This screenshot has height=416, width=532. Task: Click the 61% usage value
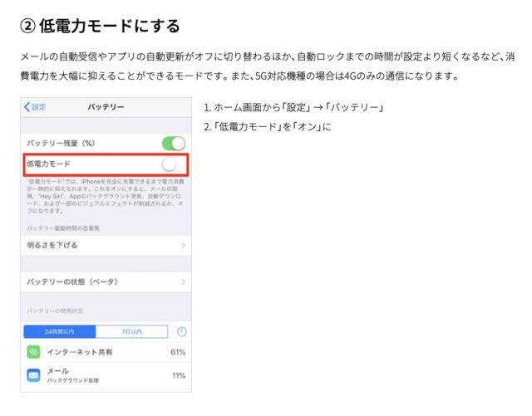coord(178,352)
